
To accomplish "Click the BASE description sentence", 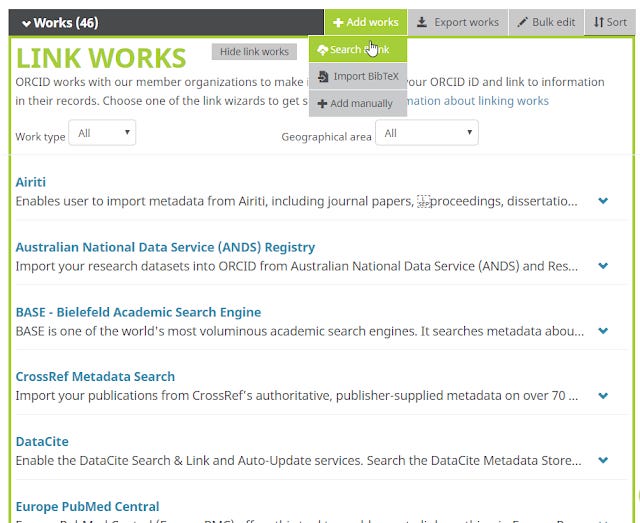I will 300,331.
